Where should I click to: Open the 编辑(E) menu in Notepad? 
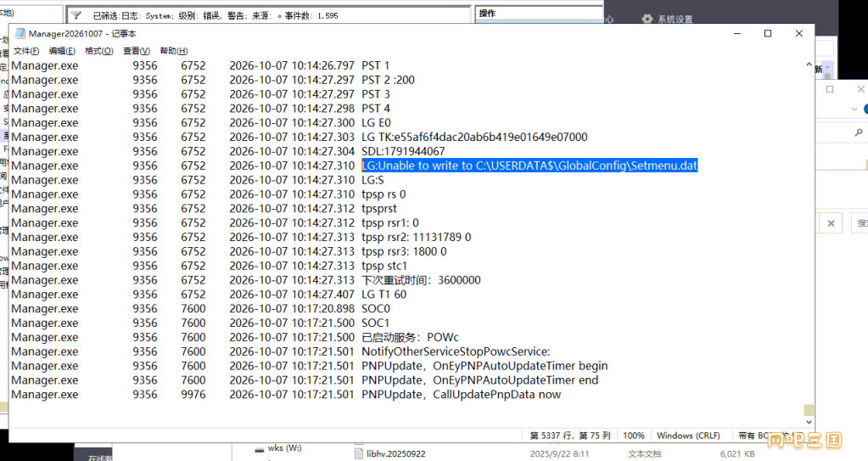(62, 51)
